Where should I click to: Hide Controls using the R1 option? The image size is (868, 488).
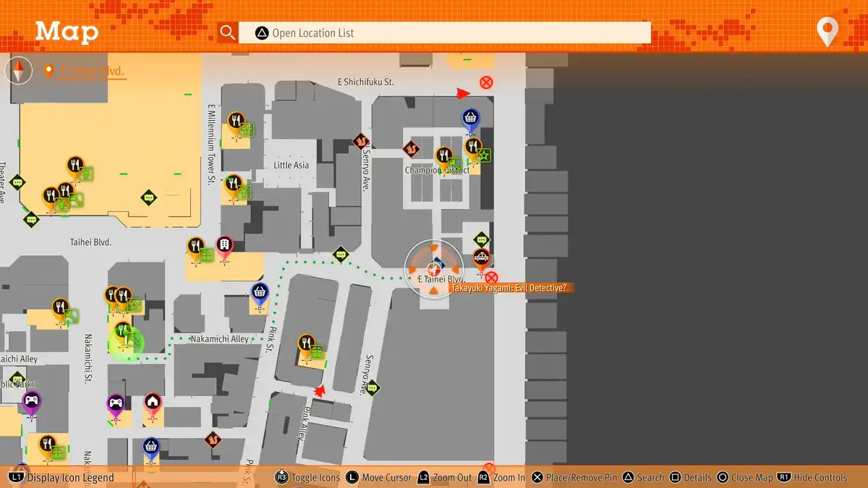click(x=812, y=478)
